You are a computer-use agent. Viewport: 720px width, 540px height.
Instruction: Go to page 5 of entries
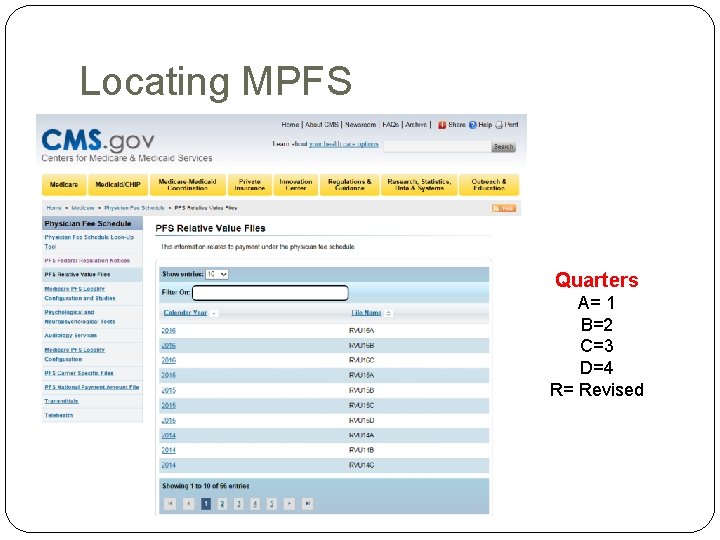(272, 504)
